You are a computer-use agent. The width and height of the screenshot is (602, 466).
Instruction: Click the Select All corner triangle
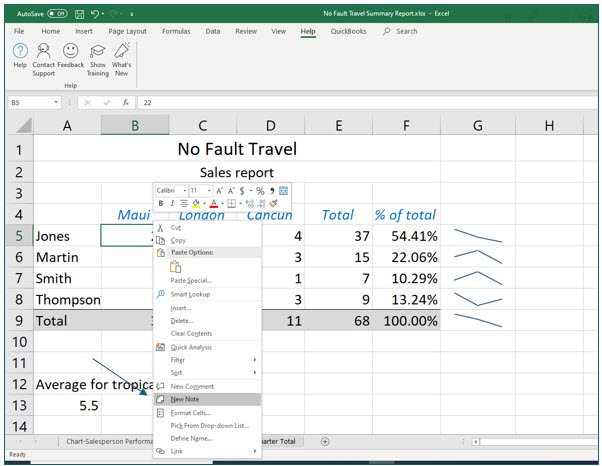[24, 126]
